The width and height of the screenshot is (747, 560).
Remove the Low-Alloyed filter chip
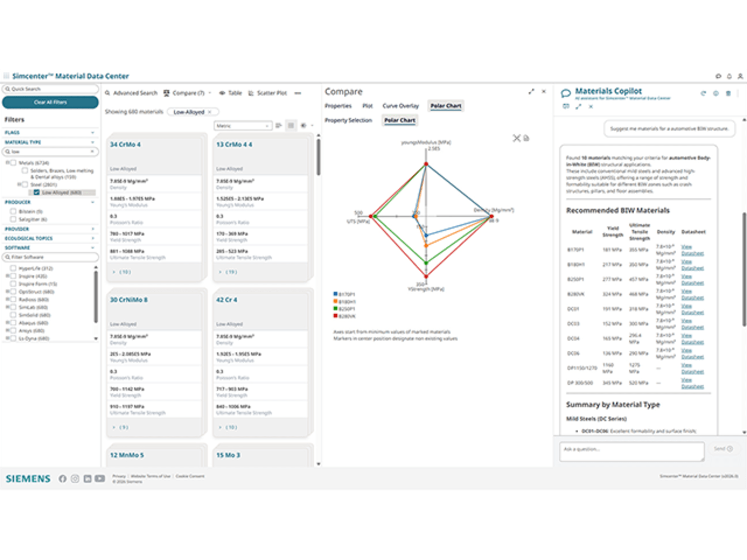210,112
